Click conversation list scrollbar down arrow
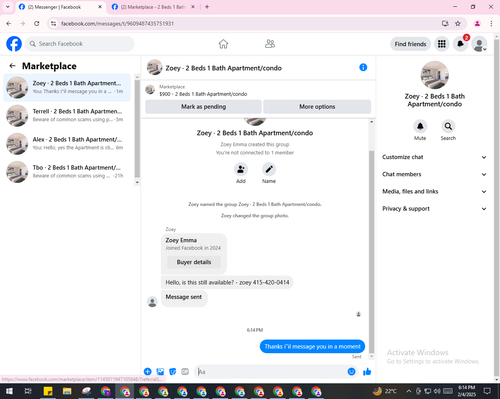The height and width of the screenshot is (399, 500). coord(137,182)
